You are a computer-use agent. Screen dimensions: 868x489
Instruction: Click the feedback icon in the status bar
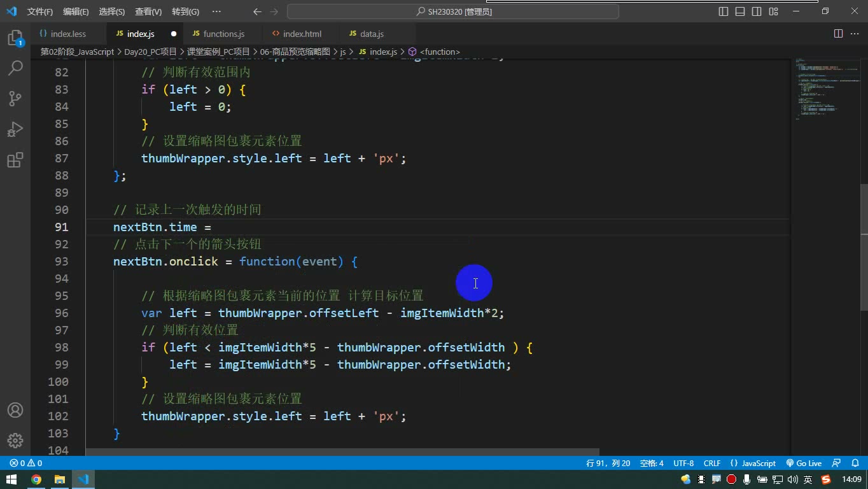[836, 464]
